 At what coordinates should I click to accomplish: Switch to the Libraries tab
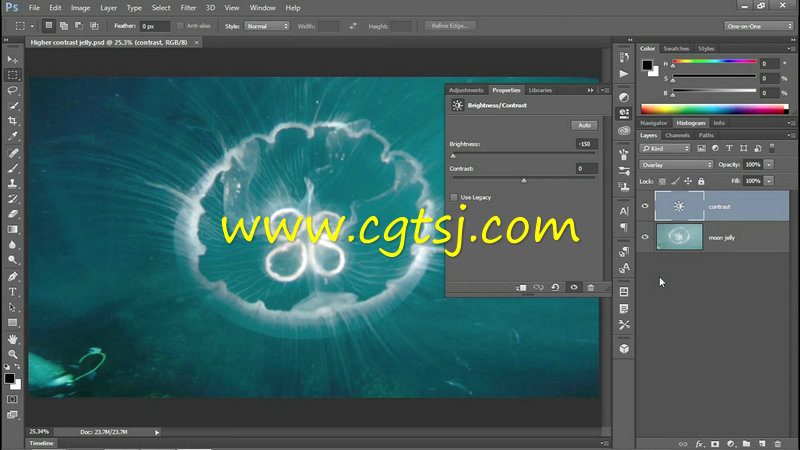[540, 90]
